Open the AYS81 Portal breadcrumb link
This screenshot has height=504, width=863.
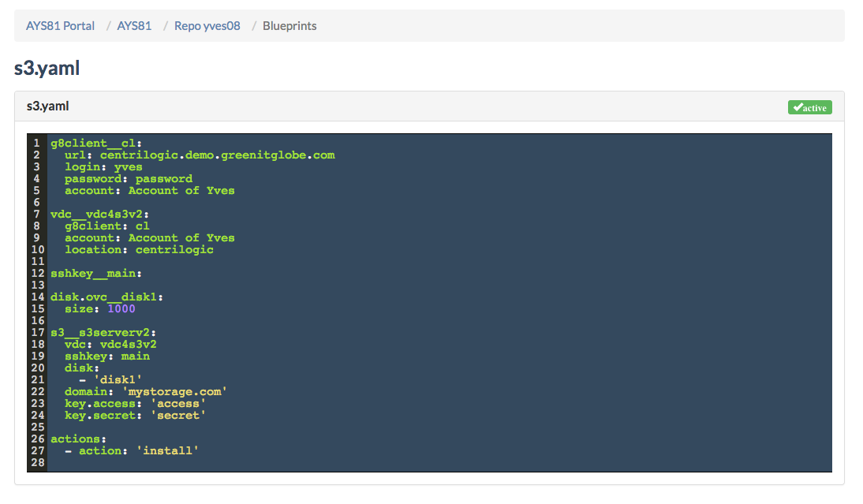coord(60,26)
